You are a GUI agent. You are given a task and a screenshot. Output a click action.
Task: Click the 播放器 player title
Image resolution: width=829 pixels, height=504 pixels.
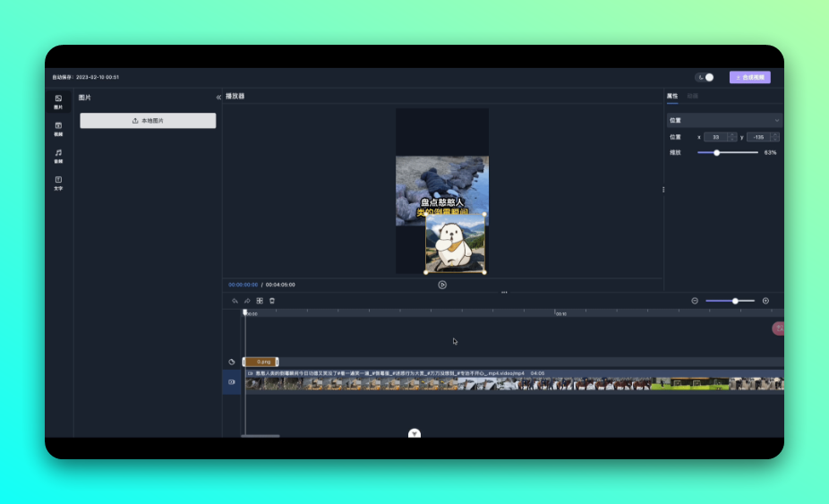(x=235, y=97)
